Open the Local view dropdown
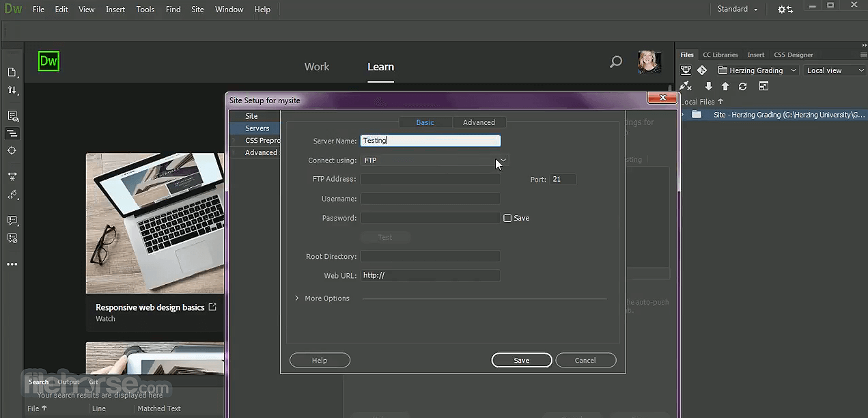Image resolution: width=868 pixels, height=418 pixels. 834,70
